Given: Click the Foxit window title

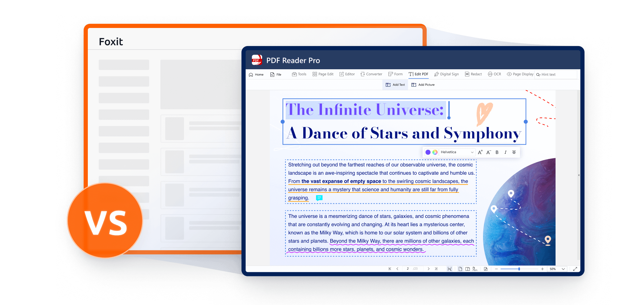Looking at the screenshot, I should point(111,42).
